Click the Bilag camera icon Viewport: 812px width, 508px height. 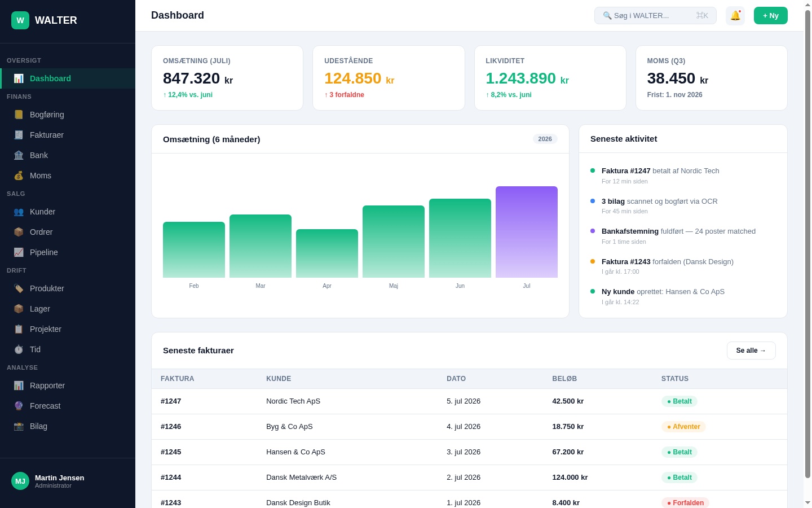(x=19, y=426)
